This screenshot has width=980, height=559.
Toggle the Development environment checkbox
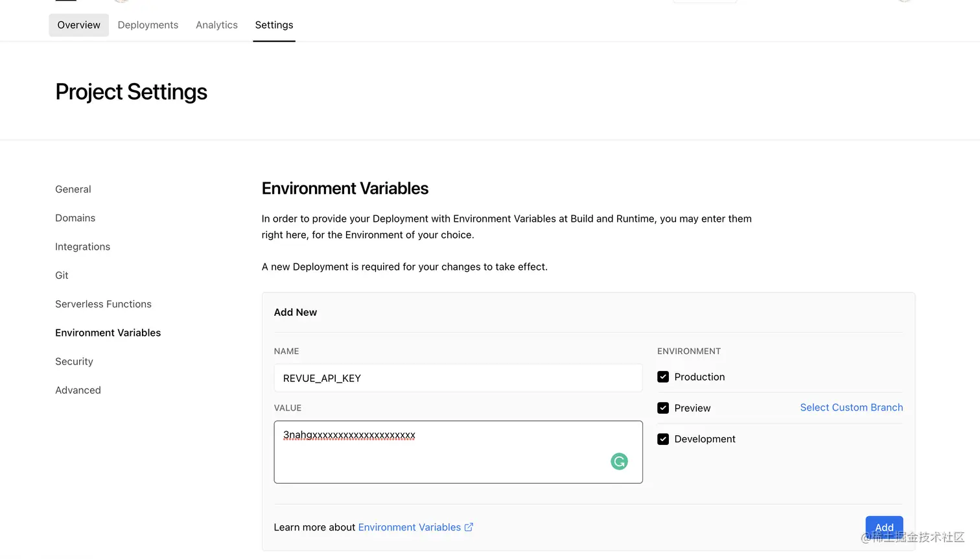(663, 439)
